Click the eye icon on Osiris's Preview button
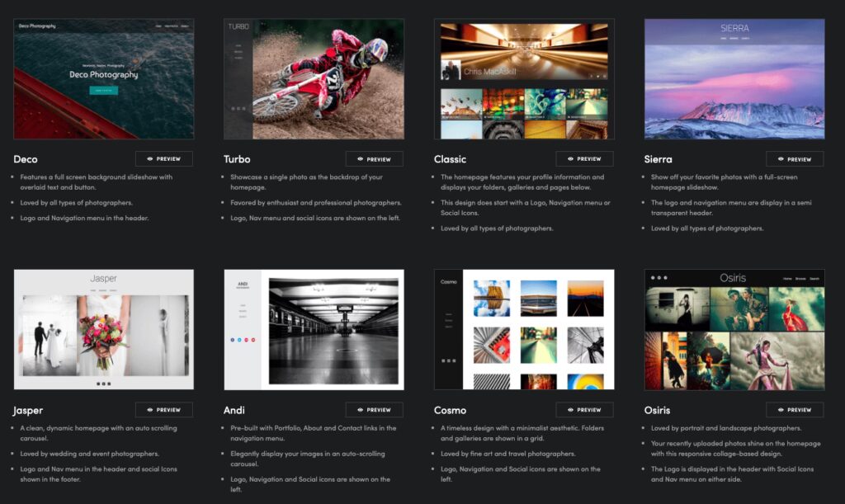The image size is (845, 504). click(x=781, y=410)
